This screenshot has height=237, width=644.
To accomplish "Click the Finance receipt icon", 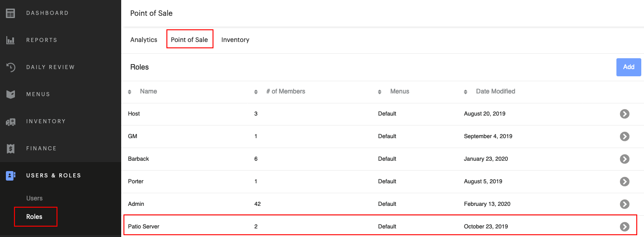I will click(10, 149).
